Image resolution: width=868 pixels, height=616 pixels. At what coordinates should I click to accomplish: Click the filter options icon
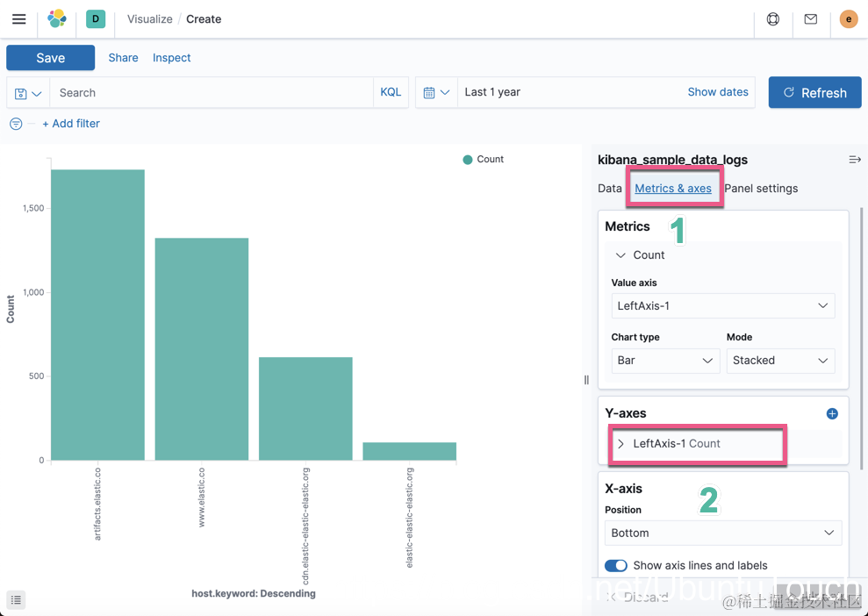coord(16,124)
